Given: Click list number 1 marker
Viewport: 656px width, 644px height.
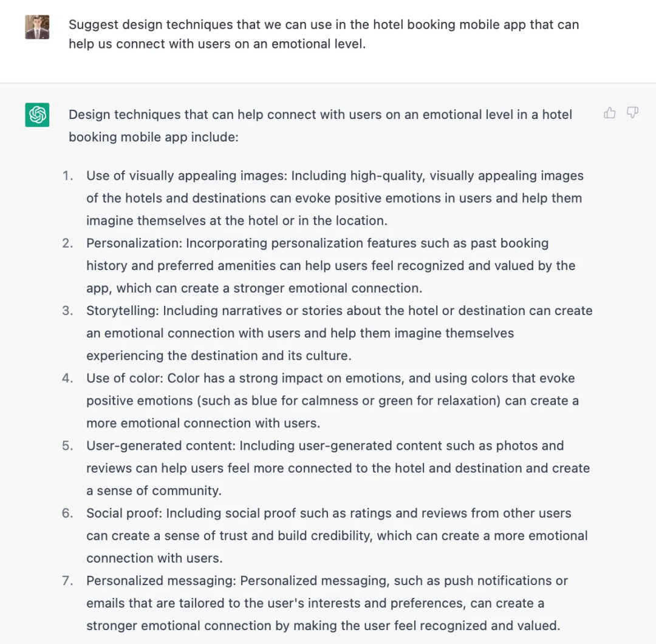Looking at the screenshot, I should click(x=67, y=176).
